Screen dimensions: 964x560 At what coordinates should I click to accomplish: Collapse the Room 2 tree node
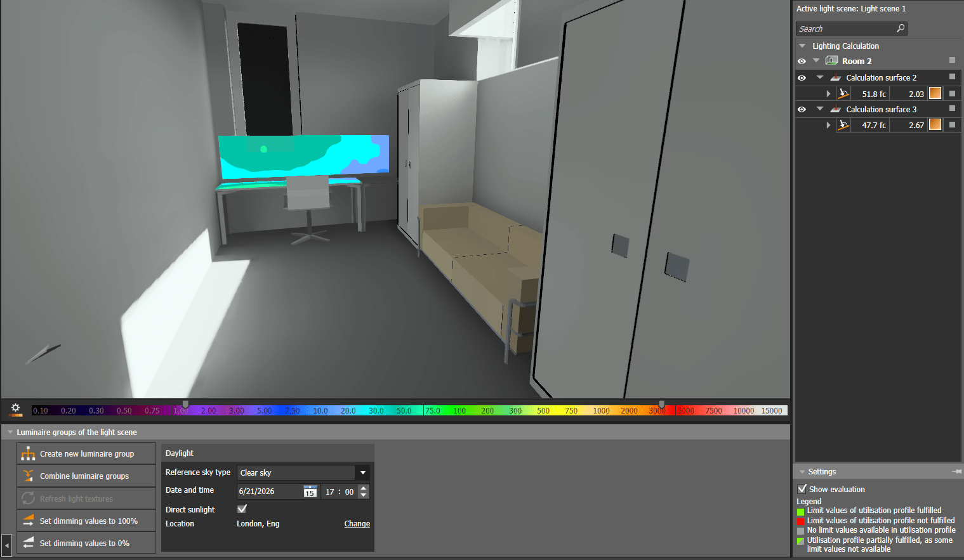click(x=816, y=61)
